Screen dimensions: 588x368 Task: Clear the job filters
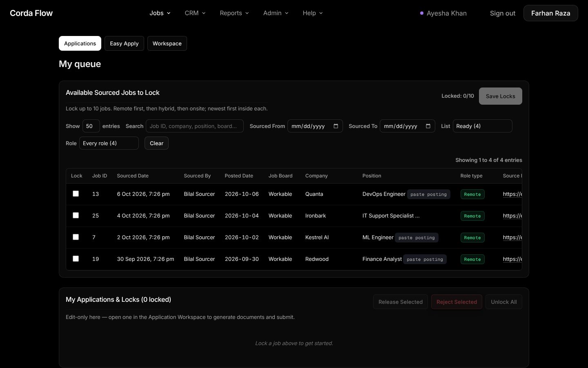[x=156, y=143]
